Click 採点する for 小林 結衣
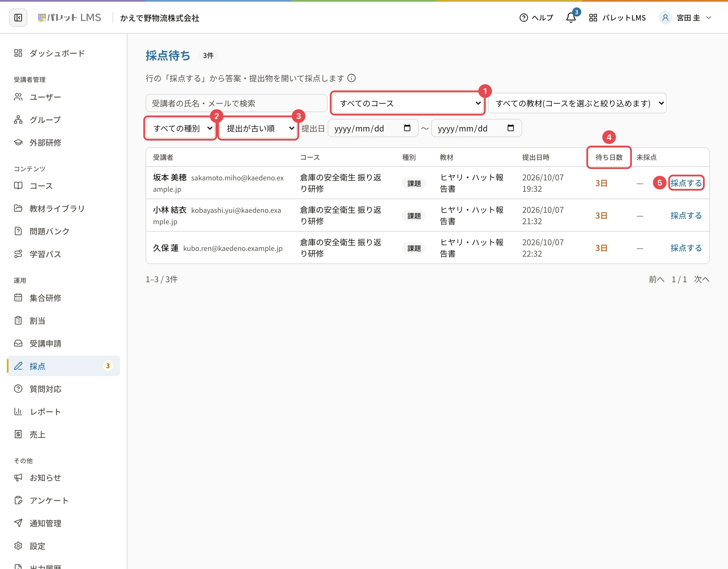The height and width of the screenshot is (569, 728). click(686, 215)
